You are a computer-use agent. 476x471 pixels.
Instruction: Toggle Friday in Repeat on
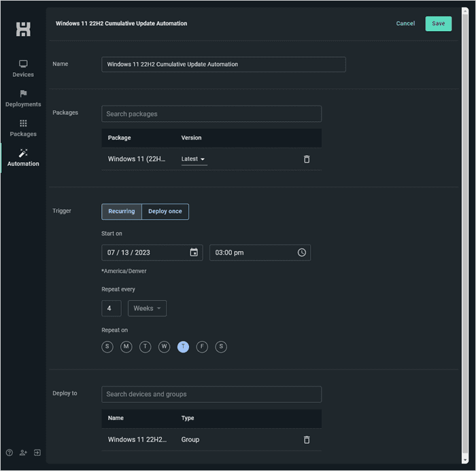coord(202,346)
